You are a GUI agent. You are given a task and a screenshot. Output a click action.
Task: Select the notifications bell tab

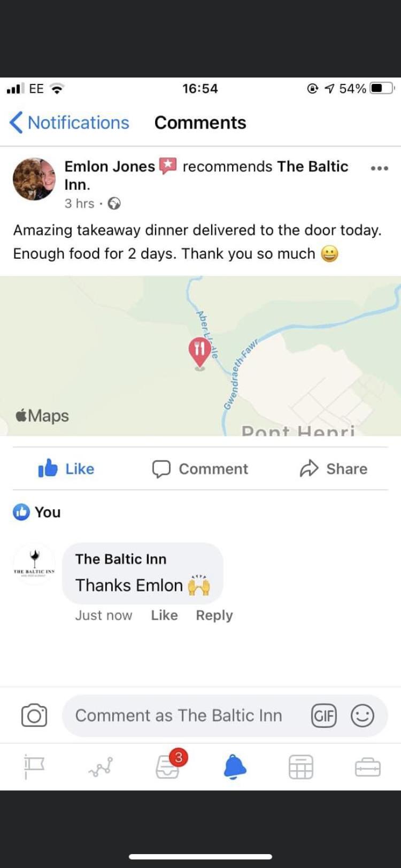click(235, 766)
